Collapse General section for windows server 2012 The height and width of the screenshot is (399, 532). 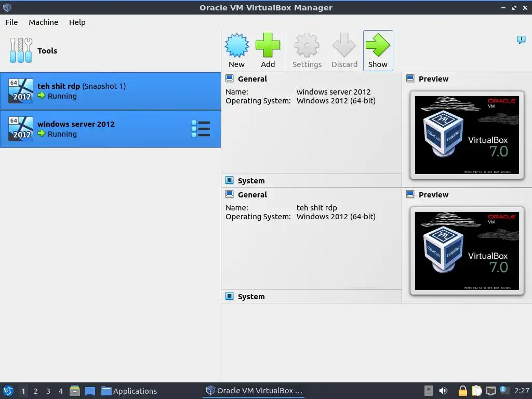[x=252, y=79]
